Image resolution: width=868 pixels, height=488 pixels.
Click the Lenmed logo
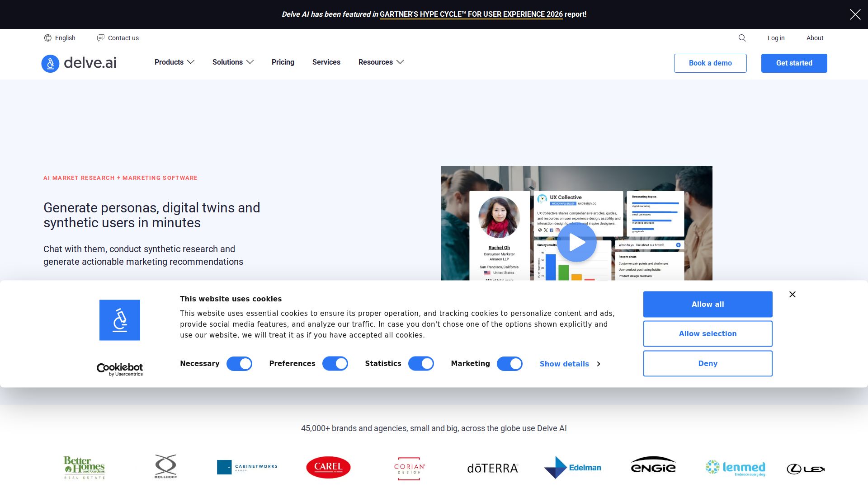(736, 468)
